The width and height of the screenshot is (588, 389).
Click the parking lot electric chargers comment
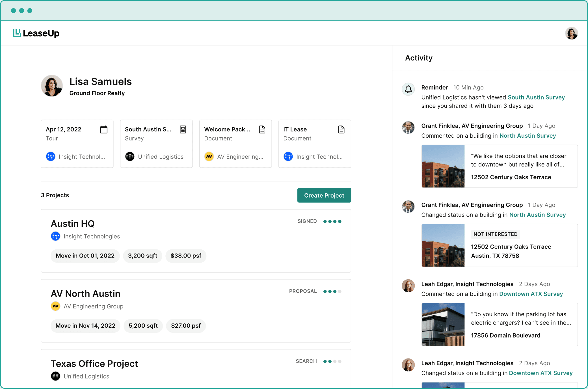tap(521, 319)
